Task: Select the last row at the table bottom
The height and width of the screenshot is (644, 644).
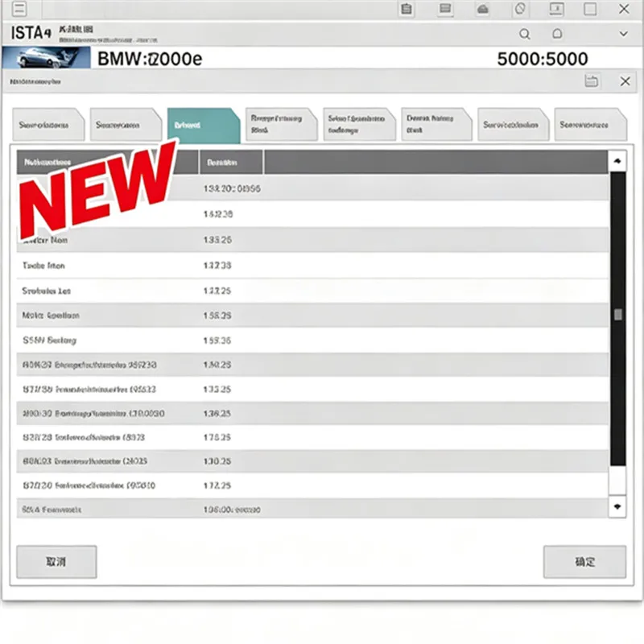Action: click(312, 510)
